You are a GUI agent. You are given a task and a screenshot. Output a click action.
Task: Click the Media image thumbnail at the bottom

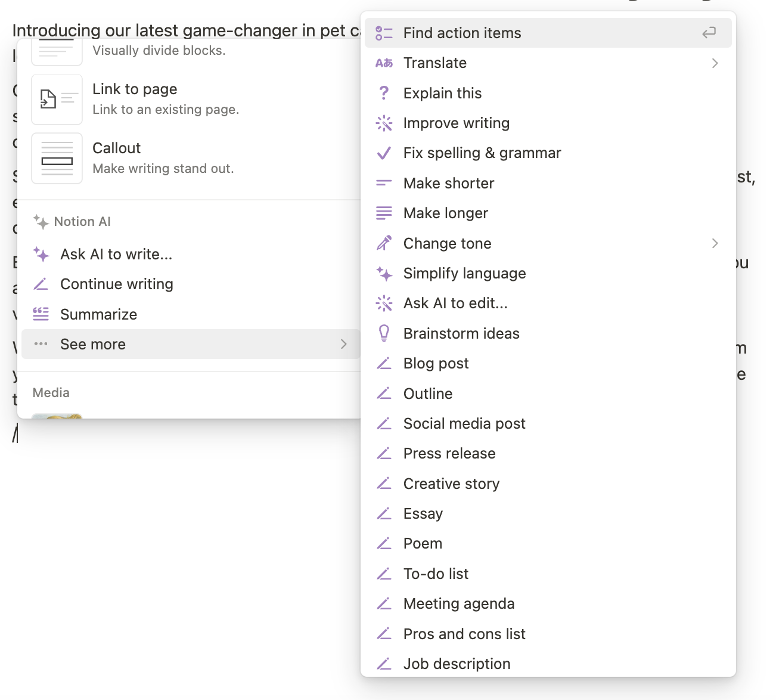57,416
